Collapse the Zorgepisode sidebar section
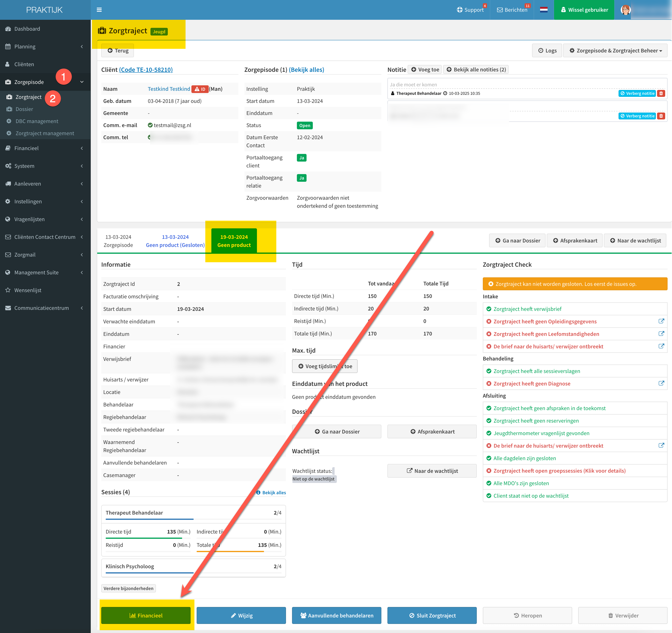Image resolution: width=672 pixels, height=633 pixels. pos(45,82)
